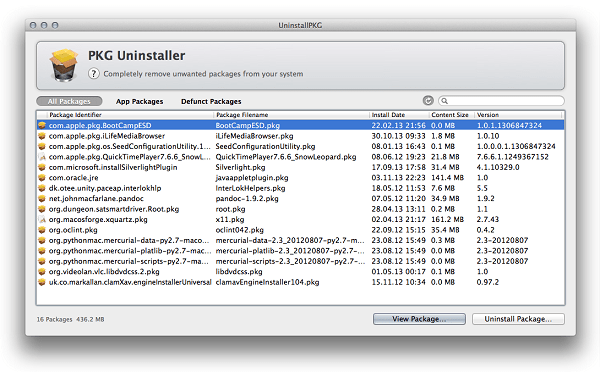The image size is (600, 372).
Task: Click install date 30.10.13 09:33
Action: click(398, 136)
